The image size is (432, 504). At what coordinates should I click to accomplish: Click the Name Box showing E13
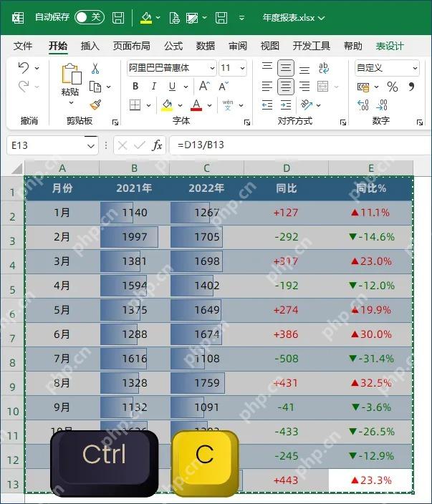[x=52, y=145]
